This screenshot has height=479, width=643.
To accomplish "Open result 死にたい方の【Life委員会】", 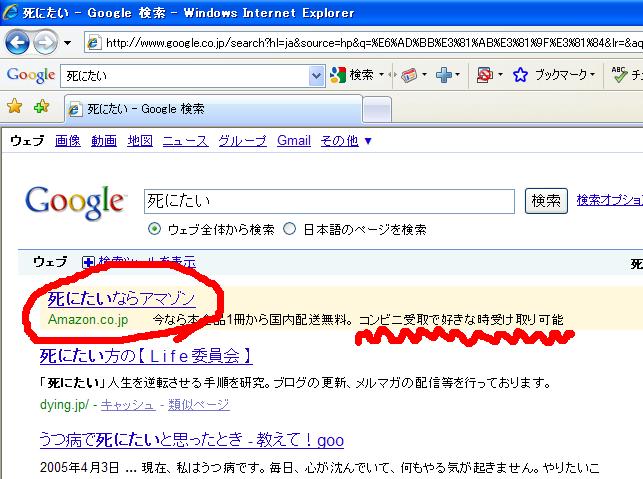I will (x=146, y=356).
